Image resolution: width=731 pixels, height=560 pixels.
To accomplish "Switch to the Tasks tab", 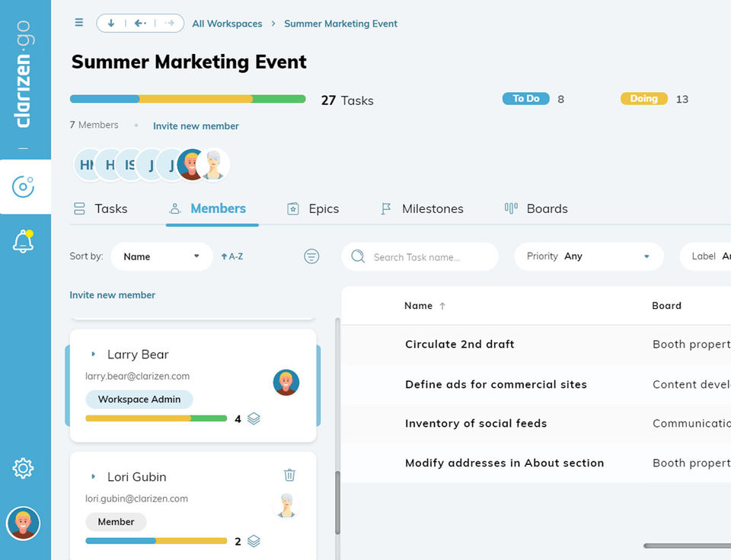I will pos(101,208).
